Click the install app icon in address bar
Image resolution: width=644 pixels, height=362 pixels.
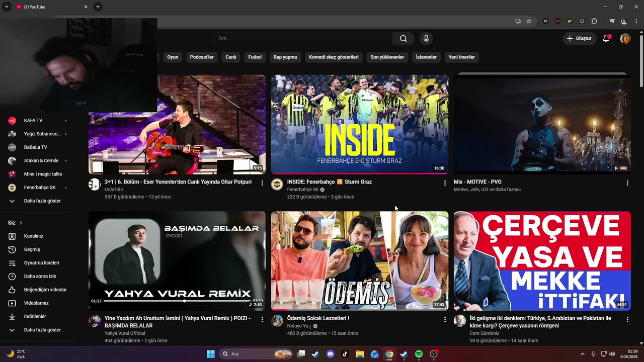point(518,21)
